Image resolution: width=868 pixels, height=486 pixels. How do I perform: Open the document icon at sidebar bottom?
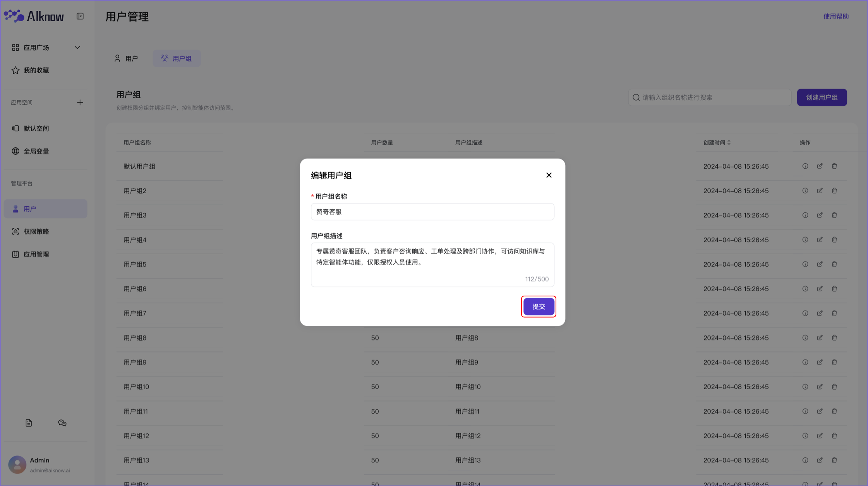coord(28,423)
